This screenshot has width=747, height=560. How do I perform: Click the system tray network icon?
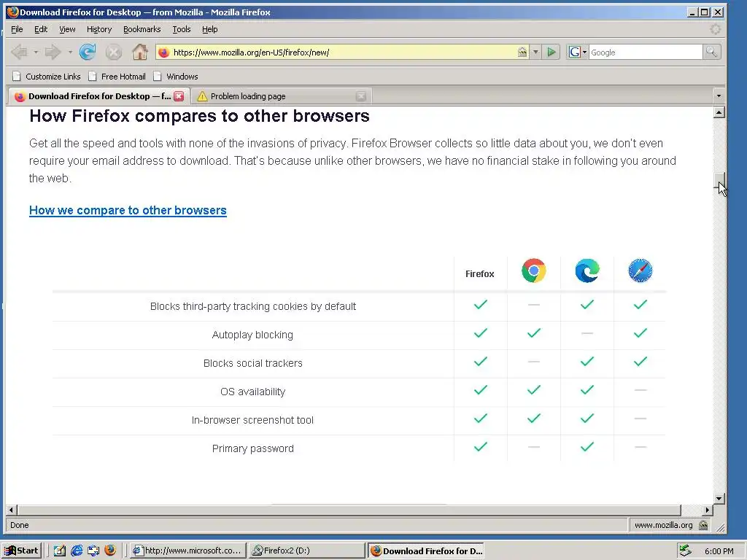pos(685,551)
